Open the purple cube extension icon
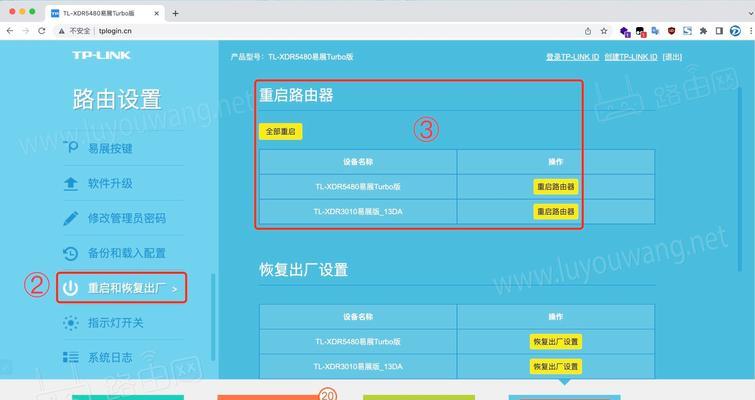Image resolution: width=755 pixels, height=400 pixels. pyautogui.click(x=625, y=32)
